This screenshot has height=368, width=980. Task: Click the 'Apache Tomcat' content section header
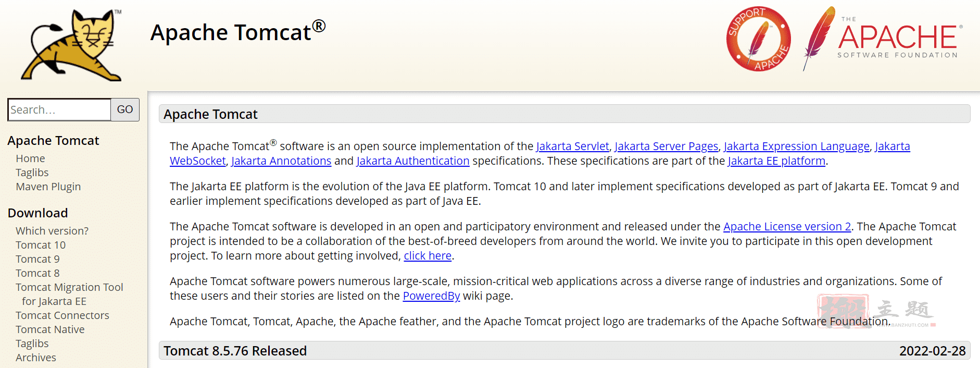point(564,114)
